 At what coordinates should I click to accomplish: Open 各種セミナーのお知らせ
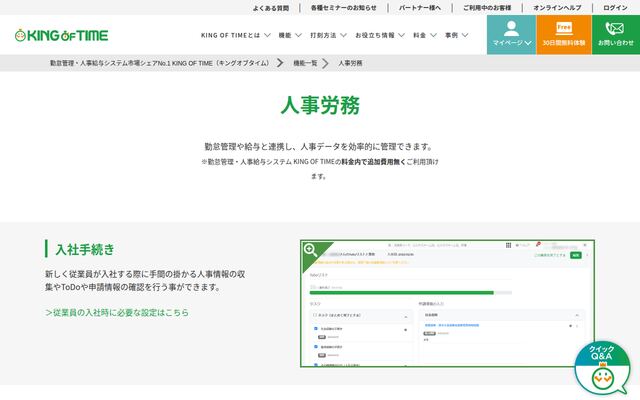coord(344,8)
